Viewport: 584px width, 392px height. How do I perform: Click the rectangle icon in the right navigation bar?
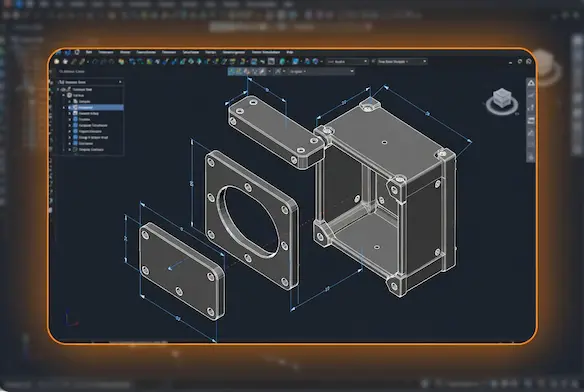(531, 121)
